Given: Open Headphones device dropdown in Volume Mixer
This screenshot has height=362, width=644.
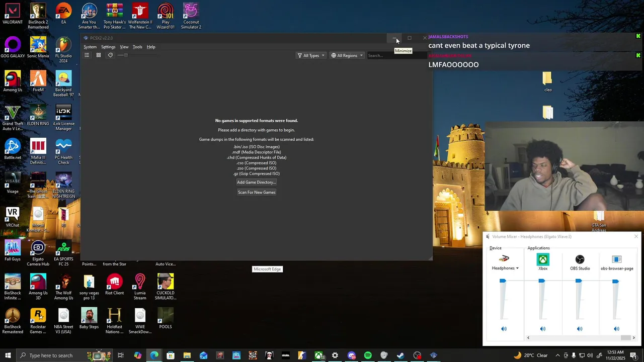Looking at the screenshot, I should (x=505, y=268).
